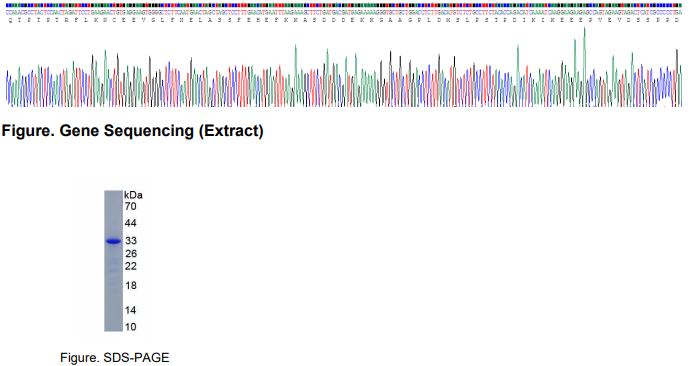Click the 44 kDa marker label

(x=131, y=223)
